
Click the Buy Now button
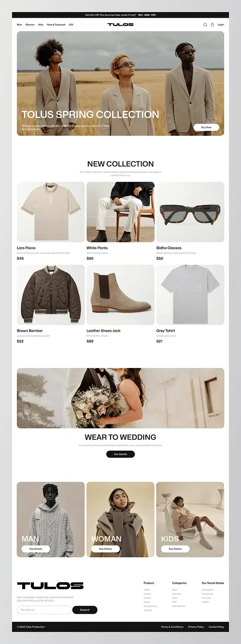pos(206,127)
